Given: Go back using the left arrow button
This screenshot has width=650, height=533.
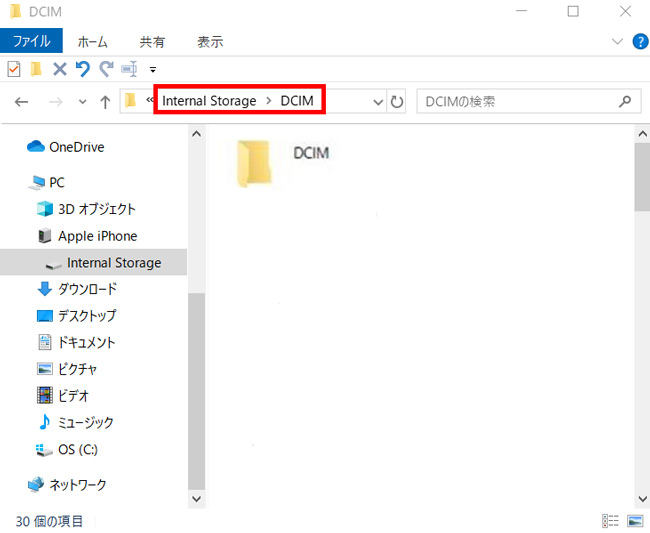Looking at the screenshot, I should click(x=22, y=102).
